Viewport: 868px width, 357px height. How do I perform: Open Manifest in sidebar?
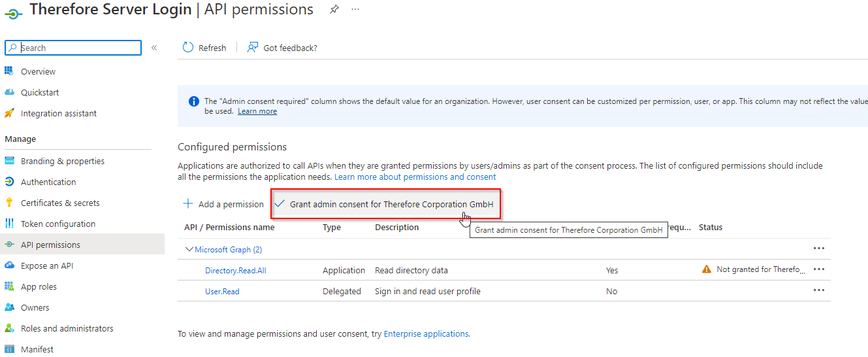tap(37, 349)
